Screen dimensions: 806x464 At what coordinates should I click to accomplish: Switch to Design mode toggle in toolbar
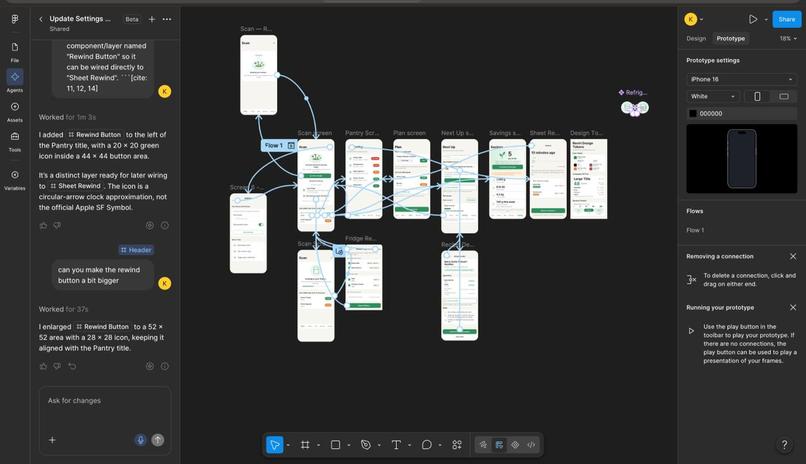pos(499,444)
